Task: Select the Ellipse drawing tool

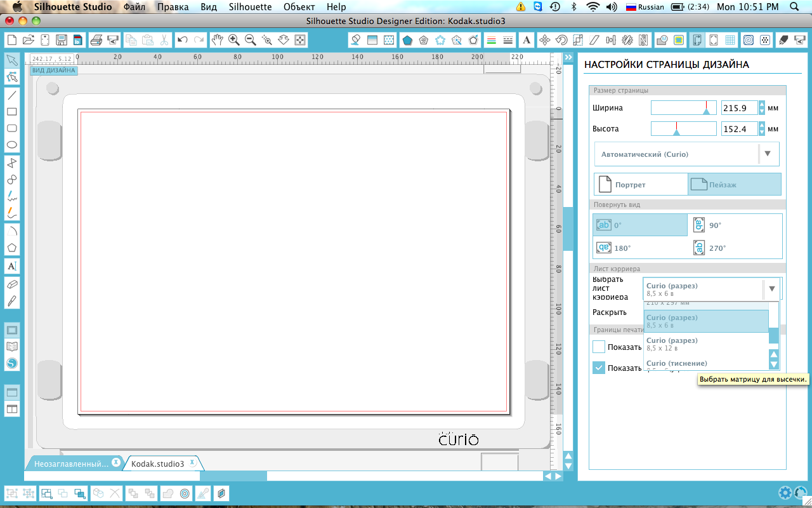Action: point(11,145)
